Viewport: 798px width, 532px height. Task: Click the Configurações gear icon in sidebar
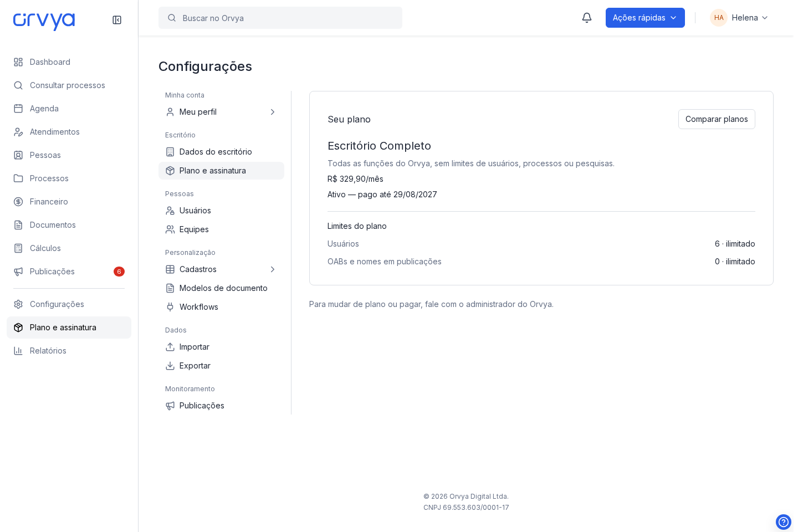click(18, 304)
